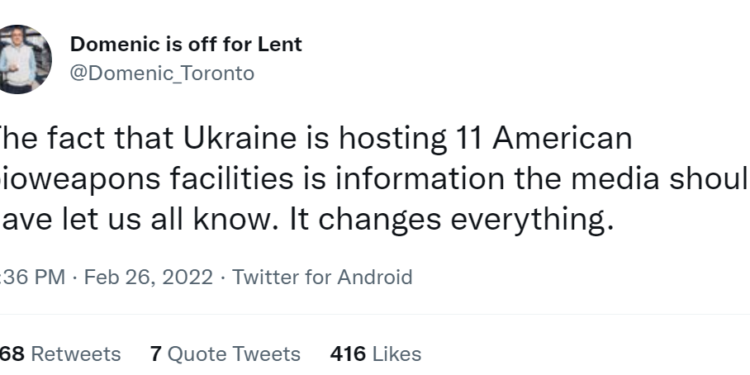Click the Feb 26, 2022 date stamp
This screenshot has height=375, width=750.
pyautogui.click(x=149, y=277)
